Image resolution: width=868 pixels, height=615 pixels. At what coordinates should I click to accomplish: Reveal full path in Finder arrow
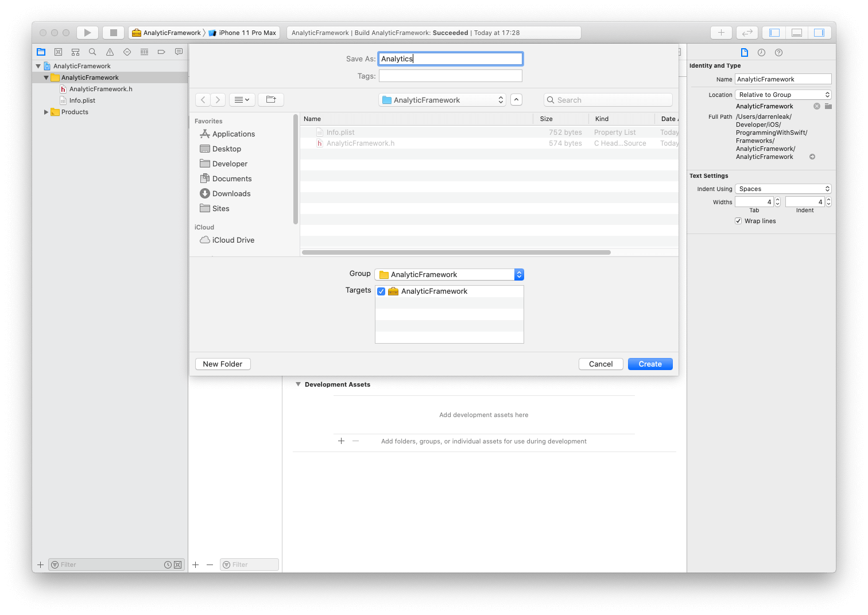pyautogui.click(x=812, y=157)
